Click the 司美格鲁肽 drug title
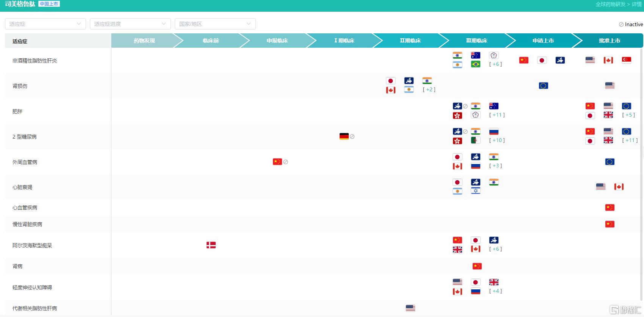Screen dimensions: 644x317 click(x=20, y=4)
